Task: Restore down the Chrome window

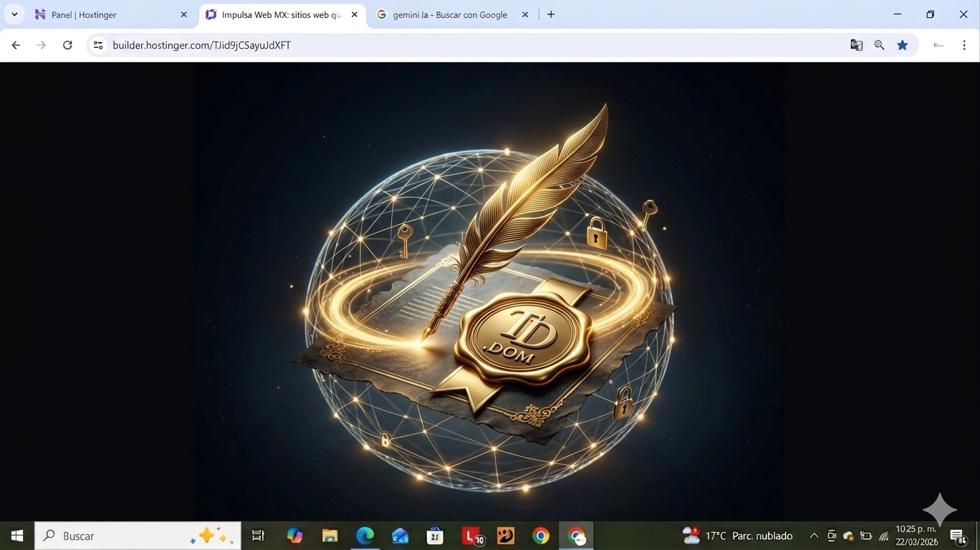Action: pos(931,14)
